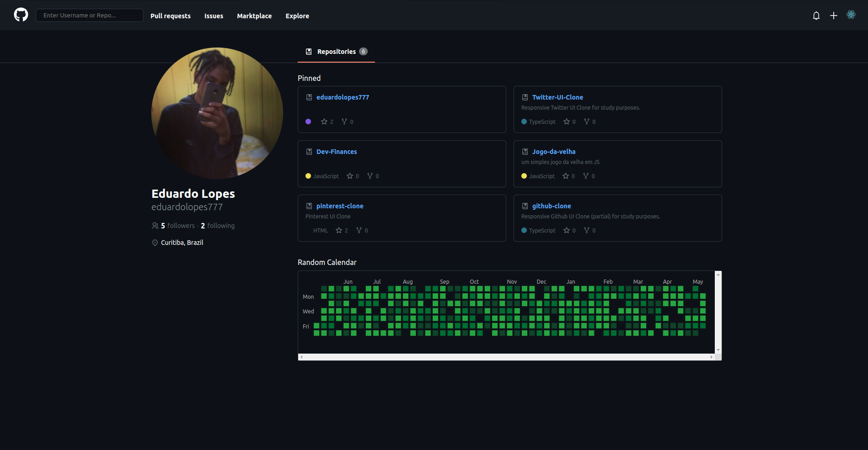Click the Dev-Finances card repo icon
The width and height of the screenshot is (868, 450).
point(309,152)
